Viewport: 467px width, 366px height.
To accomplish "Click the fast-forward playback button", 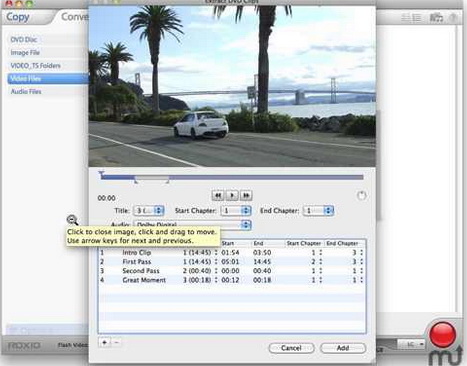I will pyautogui.click(x=246, y=195).
